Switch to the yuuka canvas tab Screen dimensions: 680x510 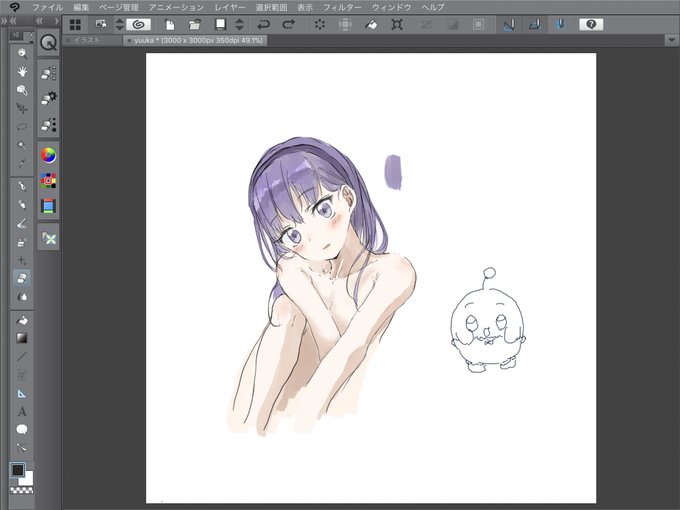click(195, 40)
